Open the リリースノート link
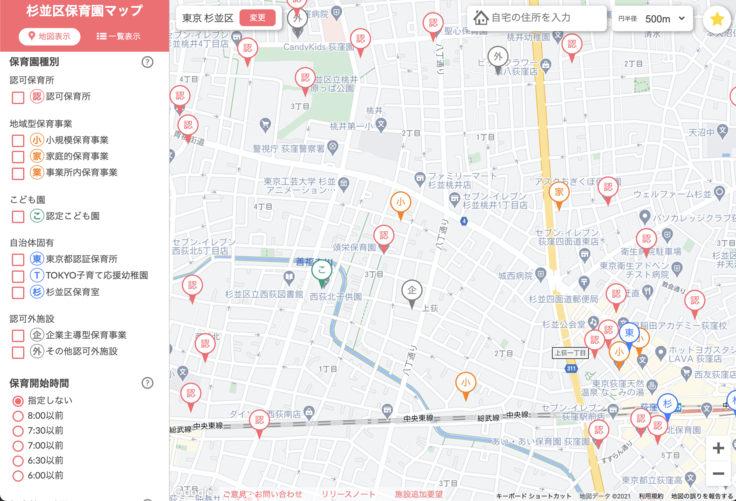736x501 pixels. (348, 494)
